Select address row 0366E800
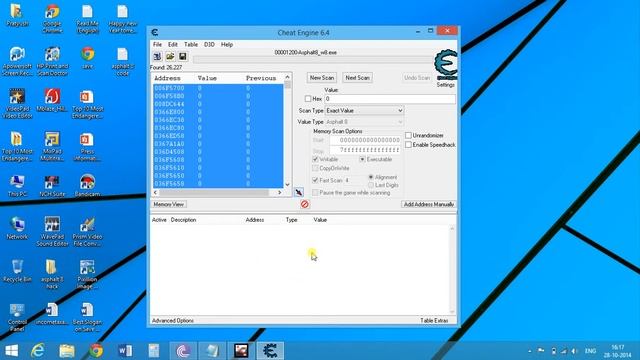The image size is (640, 360). 218,112
